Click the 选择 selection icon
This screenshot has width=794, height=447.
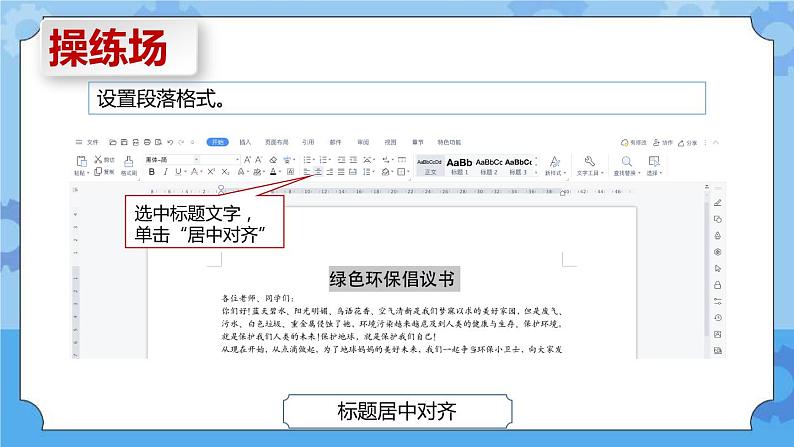point(654,161)
